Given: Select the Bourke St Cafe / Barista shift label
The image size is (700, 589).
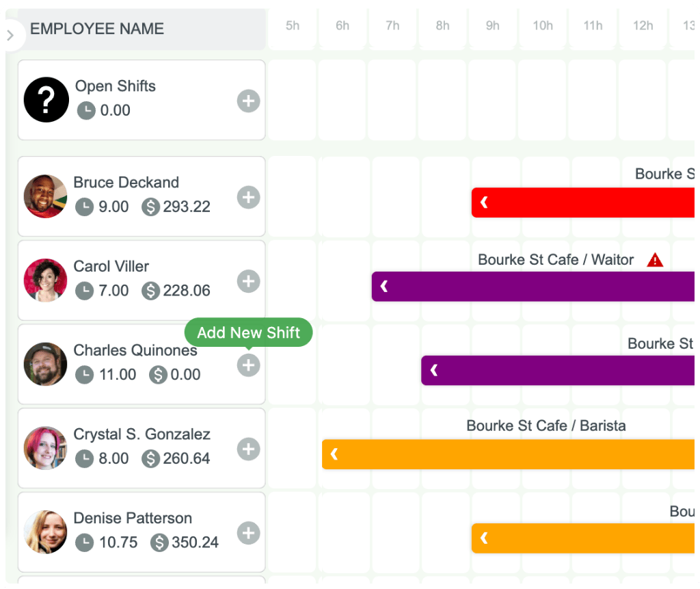Looking at the screenshot, I should pyautogui.click(x=546, y=426).
